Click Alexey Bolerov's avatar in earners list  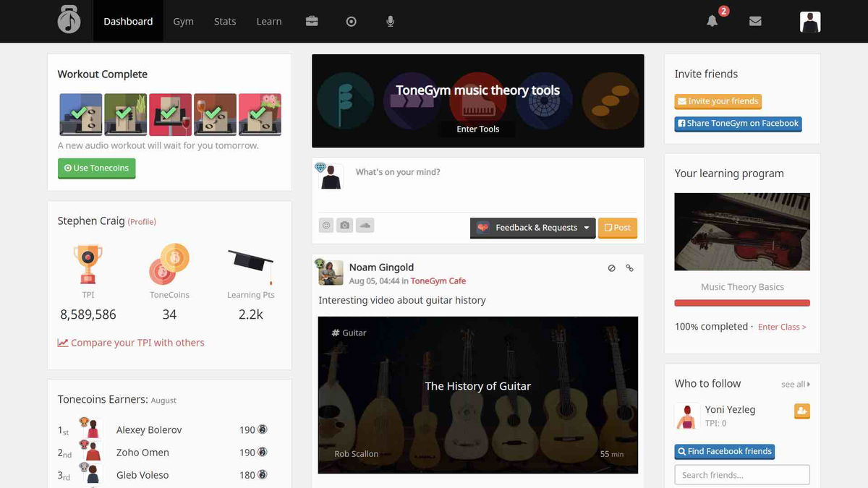point(91,429)
